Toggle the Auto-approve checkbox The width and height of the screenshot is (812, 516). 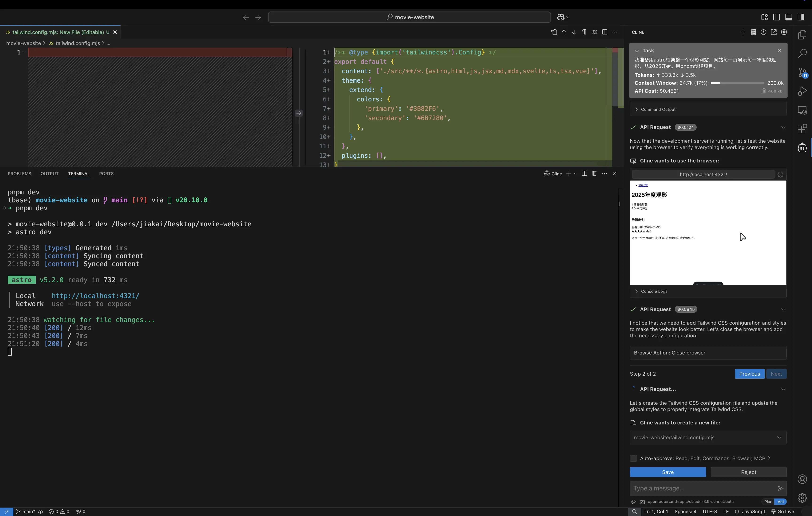[633, 458]
